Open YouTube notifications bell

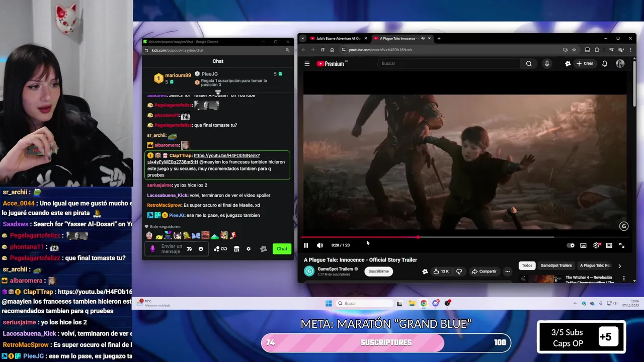pyautogui.click(x=605, y=63)
